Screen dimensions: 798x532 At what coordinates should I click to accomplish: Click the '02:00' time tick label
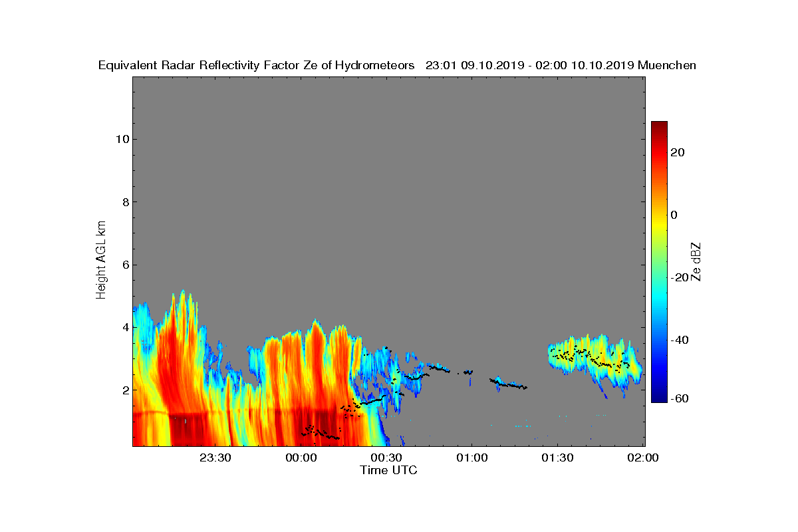pyautogui.click(x=642, y=458)
